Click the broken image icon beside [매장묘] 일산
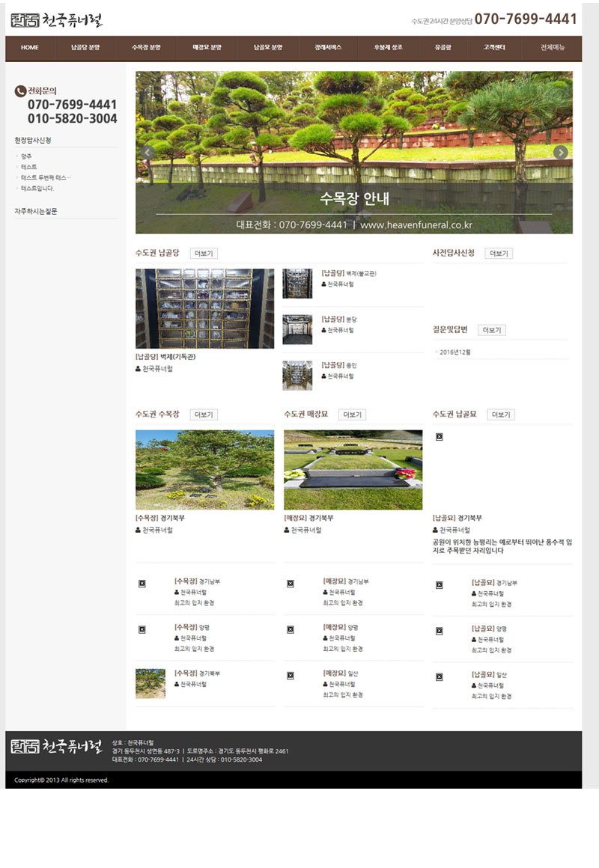 (291, 676)
